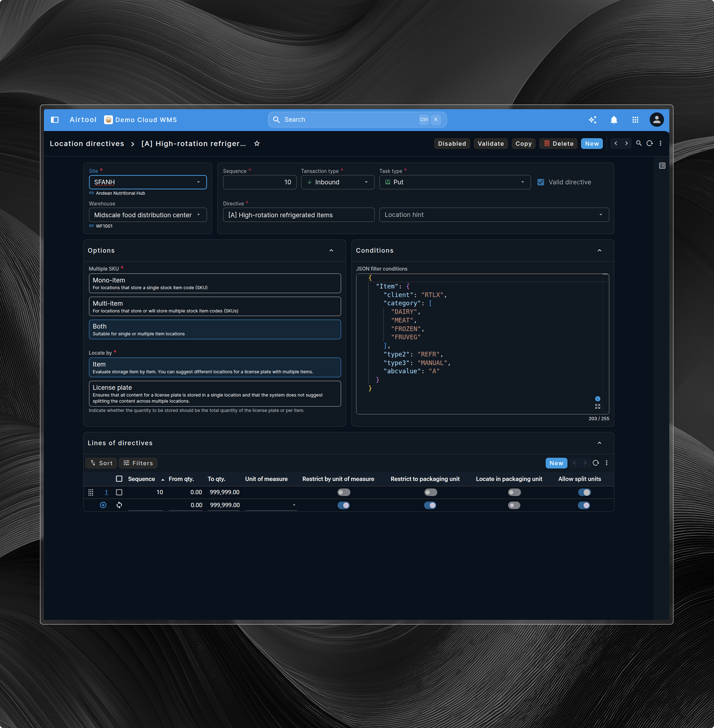Screen dimensions: 714x728
Task: Open the Location hint dropdown
Action: pos(600,215)
